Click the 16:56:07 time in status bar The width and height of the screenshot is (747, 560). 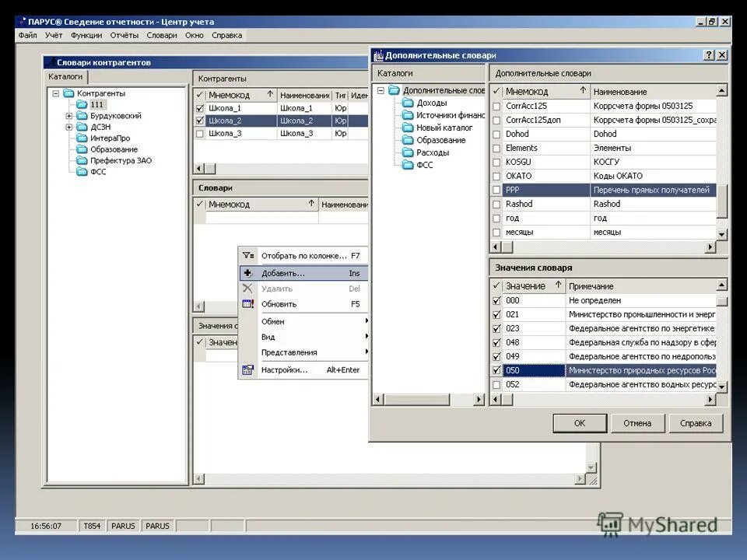pos(46,526)
